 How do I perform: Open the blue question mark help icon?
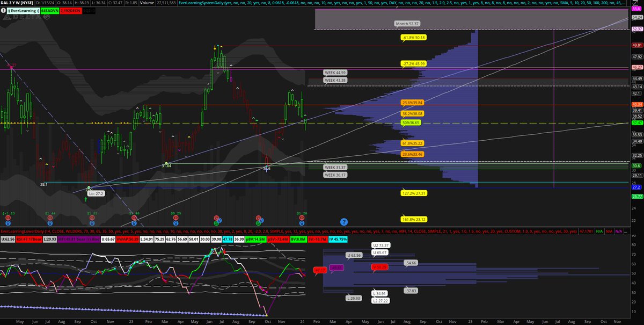343,221
